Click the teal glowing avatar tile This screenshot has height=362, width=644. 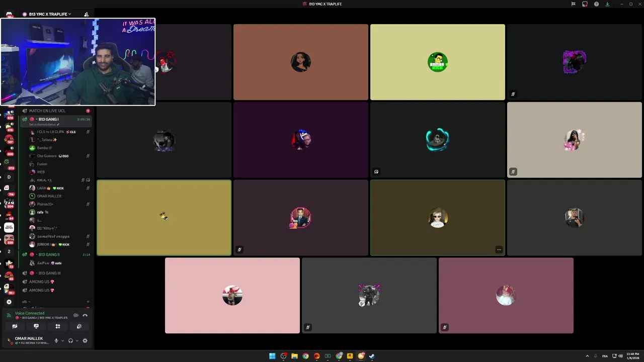pos(437,140)
